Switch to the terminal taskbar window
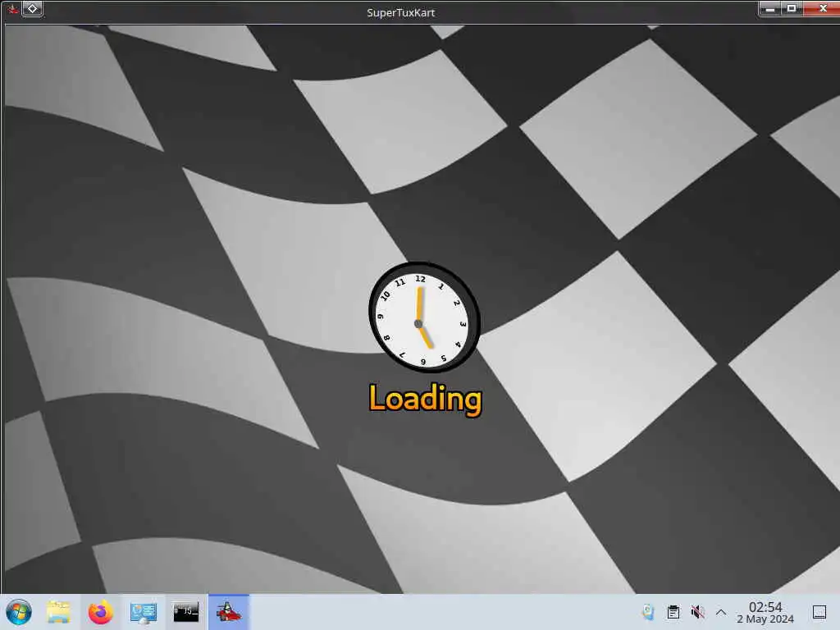840x630 pixels. click(186, 612)
